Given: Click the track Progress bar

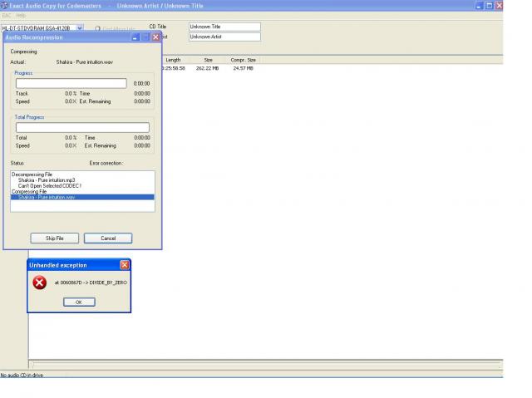Looking at the screenshot, I should [x=71, y=83].
